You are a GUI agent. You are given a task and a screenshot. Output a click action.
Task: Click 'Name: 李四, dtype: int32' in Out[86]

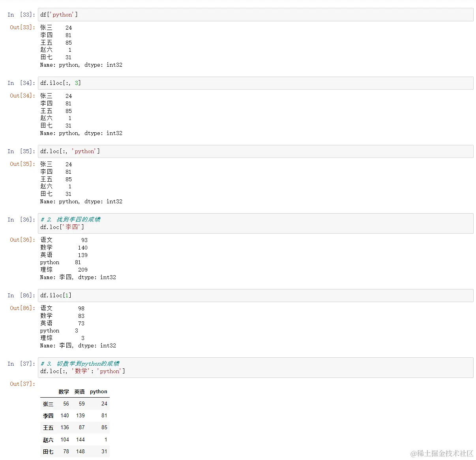point(78,346)
